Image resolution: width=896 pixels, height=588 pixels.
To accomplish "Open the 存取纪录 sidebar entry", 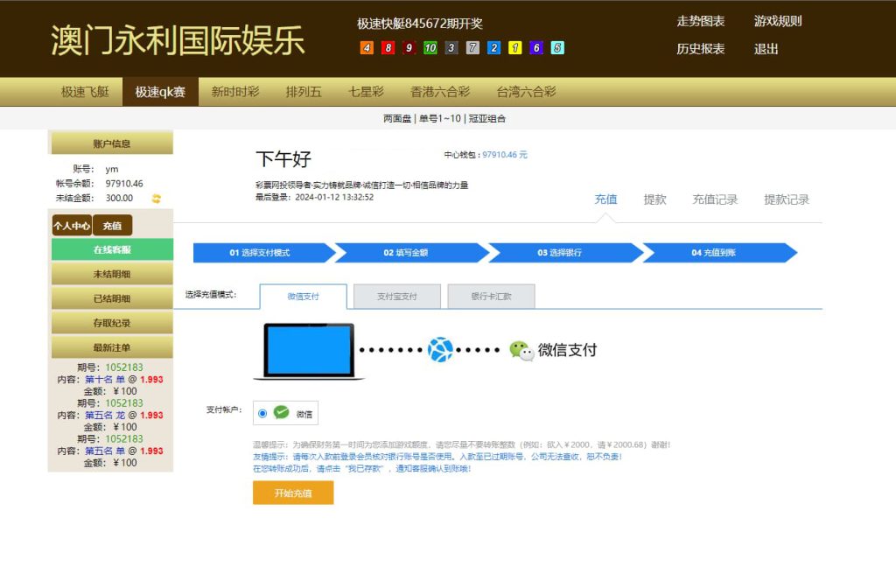I will click(x=111, y=323).
